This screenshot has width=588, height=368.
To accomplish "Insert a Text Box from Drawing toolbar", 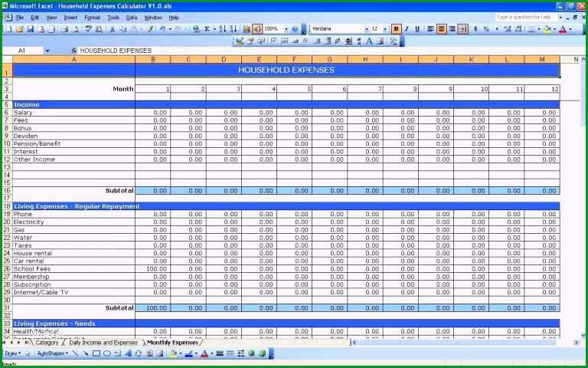I will 117,353.
